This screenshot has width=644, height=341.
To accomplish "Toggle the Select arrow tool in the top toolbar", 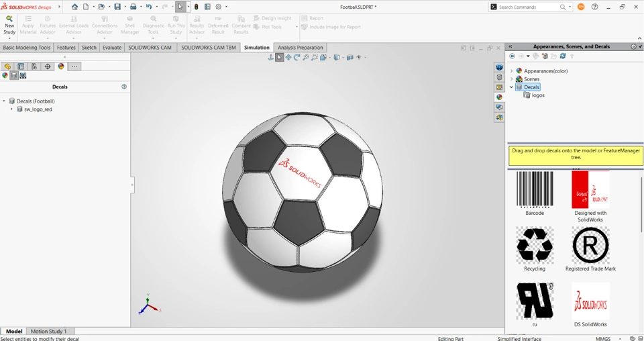I will [180, 7].
